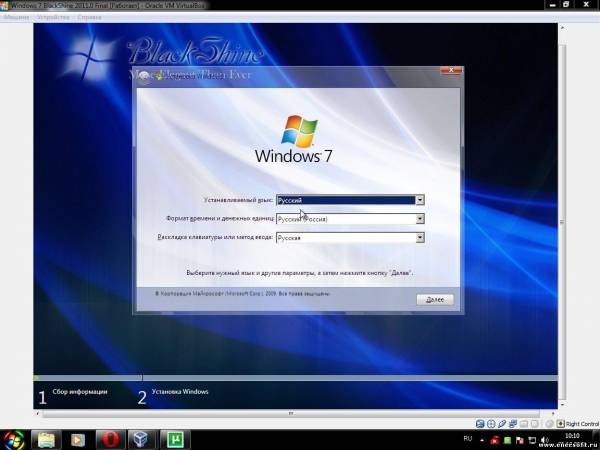Click the host key arrow indicator icon
The image size is (600, 450).
point(560,424)
